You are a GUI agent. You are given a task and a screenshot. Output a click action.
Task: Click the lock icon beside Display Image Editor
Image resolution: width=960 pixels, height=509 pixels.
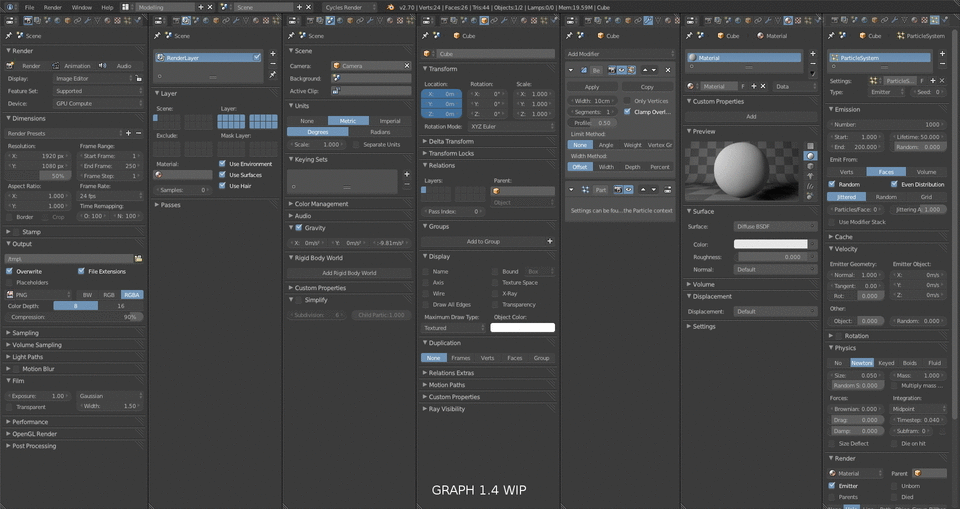point(139,78)
